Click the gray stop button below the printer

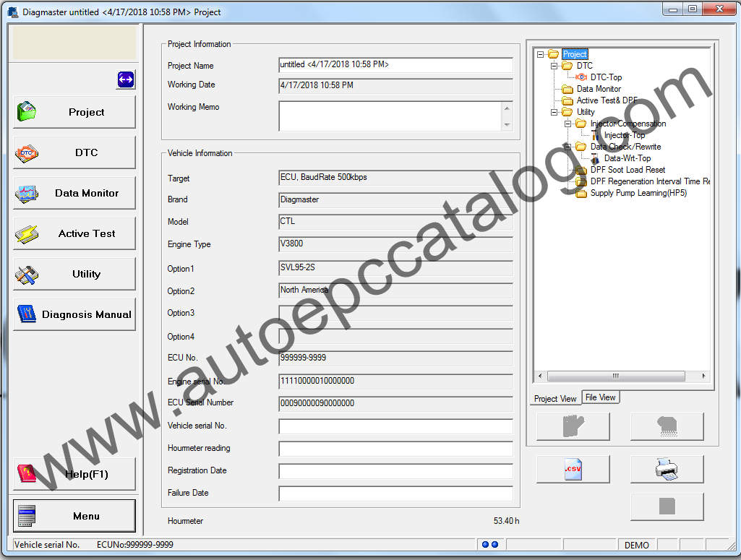667,507
